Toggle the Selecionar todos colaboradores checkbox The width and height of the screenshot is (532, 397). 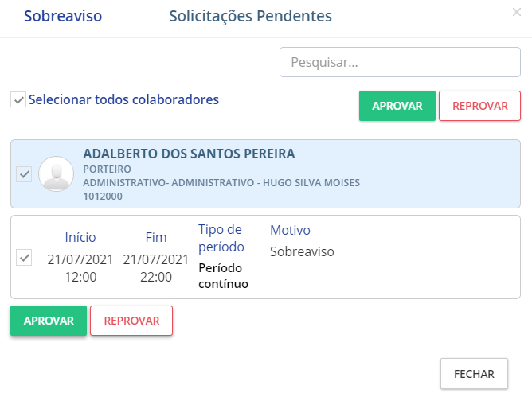coord(18,100)
